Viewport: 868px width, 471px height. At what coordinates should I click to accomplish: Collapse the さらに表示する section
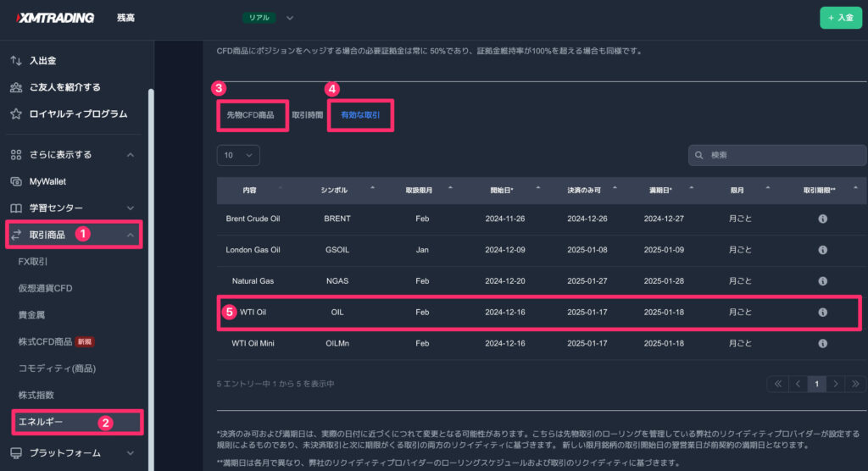tap(130, 155)
